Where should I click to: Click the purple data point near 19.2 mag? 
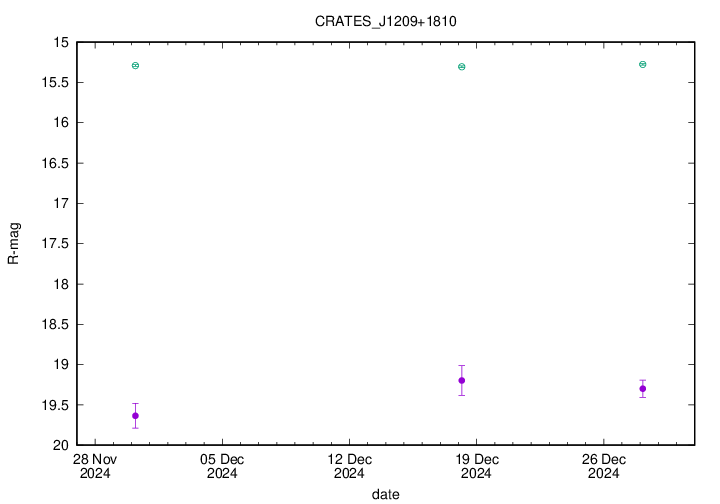coord(461,380)
